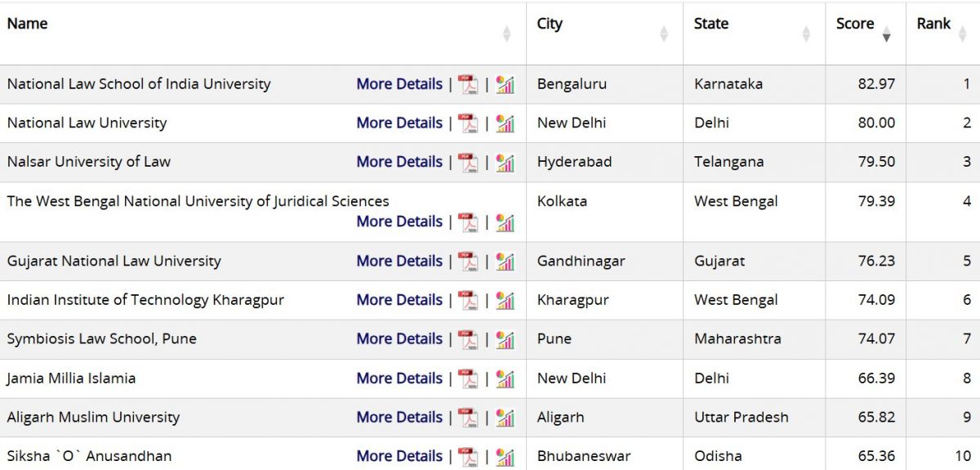View chart icon for Siksha 'O' Anusandhan

[x=506, y=457]
